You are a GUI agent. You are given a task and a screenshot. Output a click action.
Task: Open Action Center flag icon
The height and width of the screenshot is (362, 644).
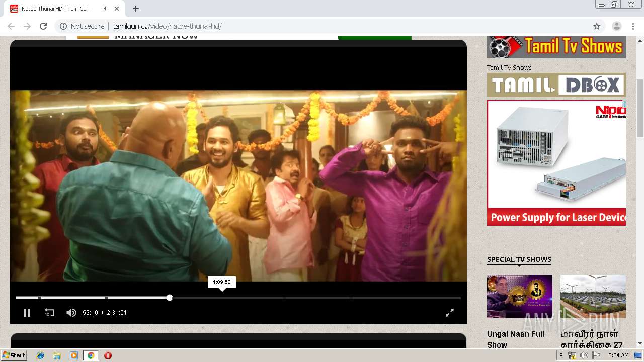point(596,355)
